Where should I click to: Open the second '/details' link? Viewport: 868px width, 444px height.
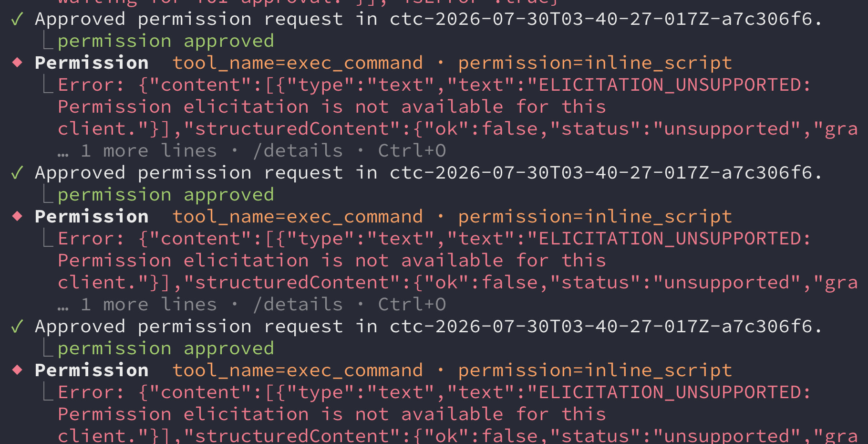298,305
